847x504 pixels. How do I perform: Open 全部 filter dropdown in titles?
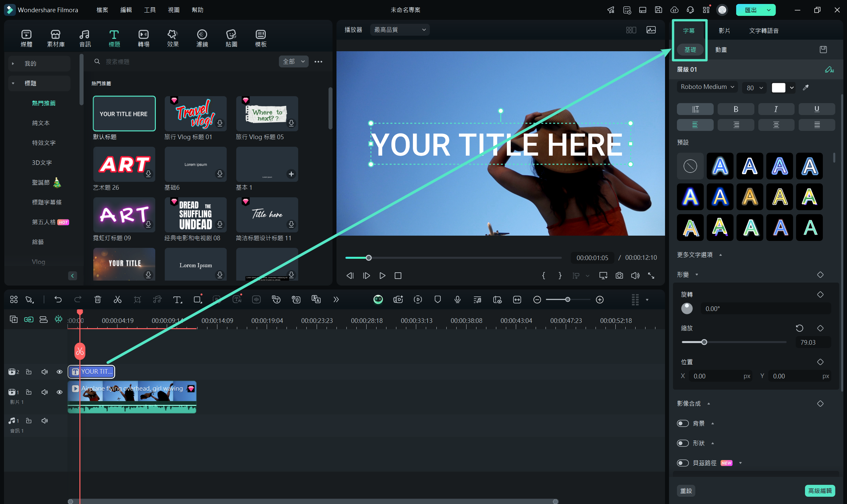[x=293, y=61]
